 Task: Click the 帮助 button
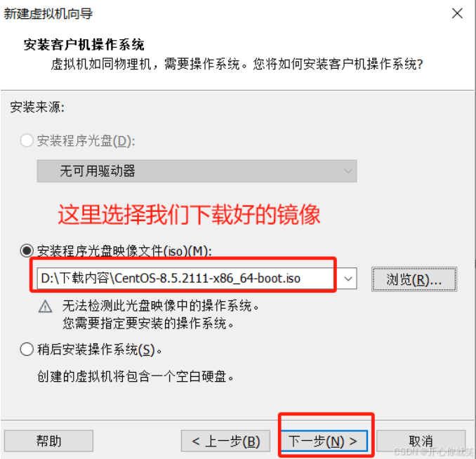[x=48, y=441]
